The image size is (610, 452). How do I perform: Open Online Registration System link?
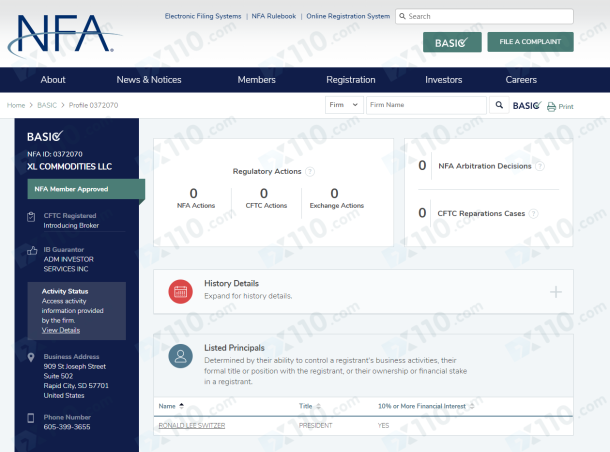[348, 16]
